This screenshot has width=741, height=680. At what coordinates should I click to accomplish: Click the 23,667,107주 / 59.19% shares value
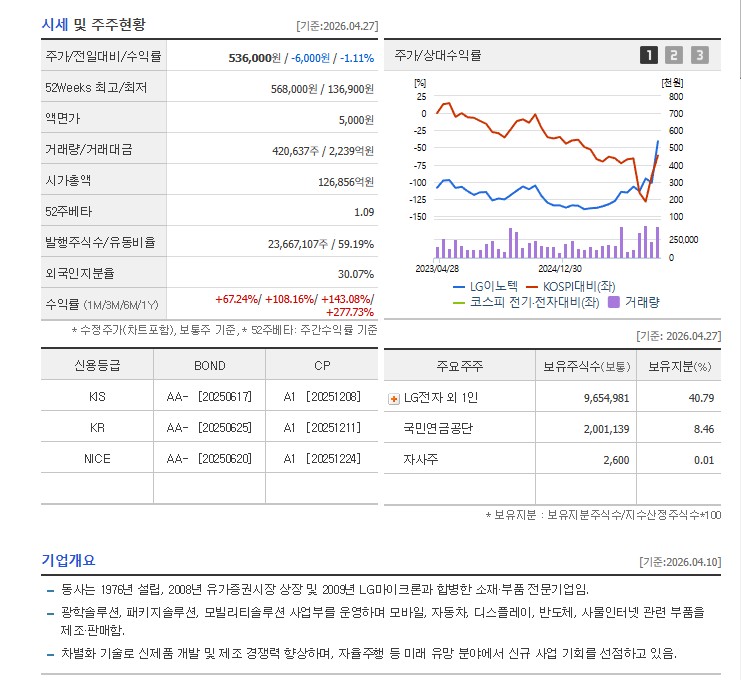click(x=321, y=244)
